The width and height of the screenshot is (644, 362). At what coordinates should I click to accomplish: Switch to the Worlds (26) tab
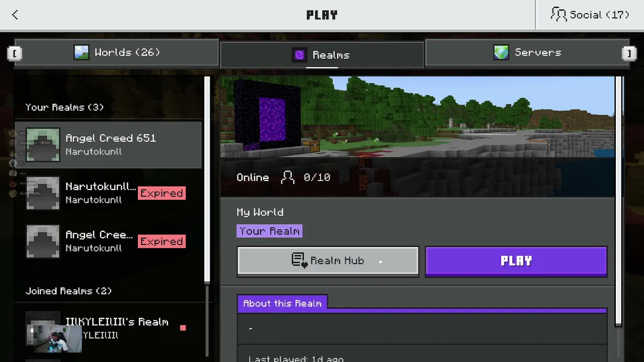tap(117, 52)
